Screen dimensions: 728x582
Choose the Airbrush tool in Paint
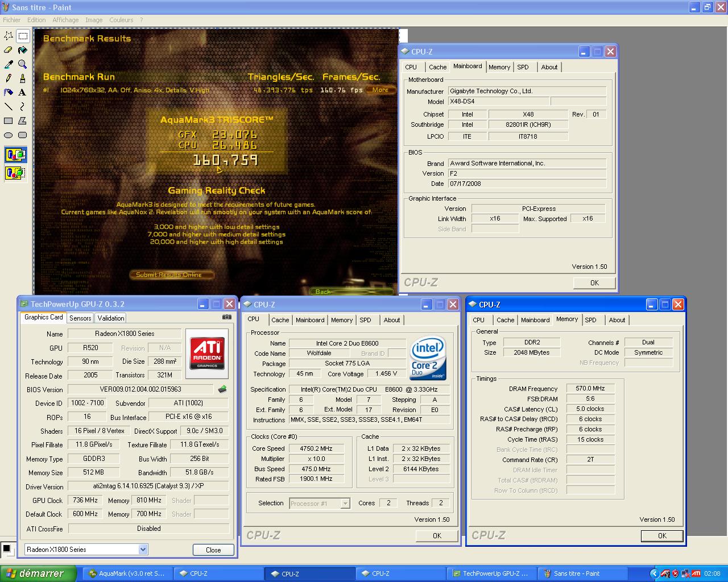point(9,92)
